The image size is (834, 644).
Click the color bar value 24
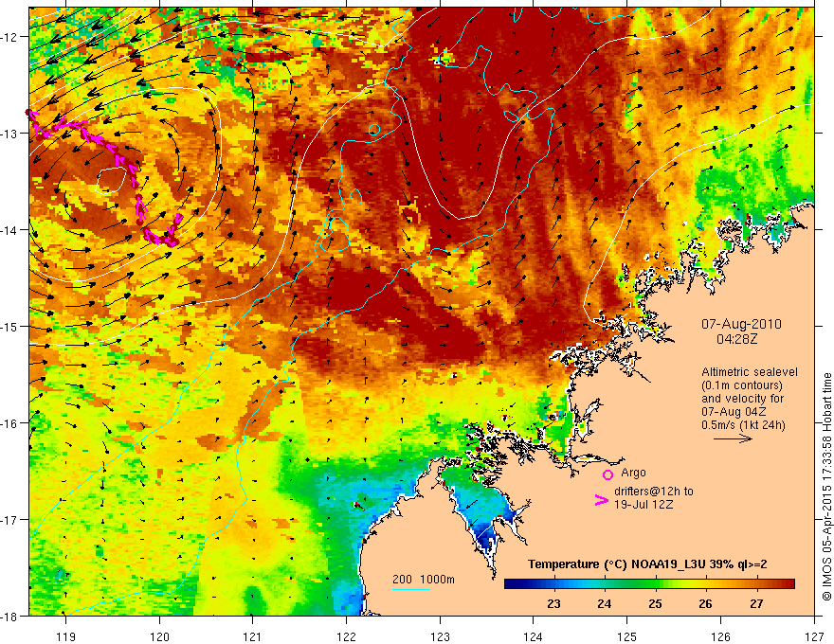(605, 603)
